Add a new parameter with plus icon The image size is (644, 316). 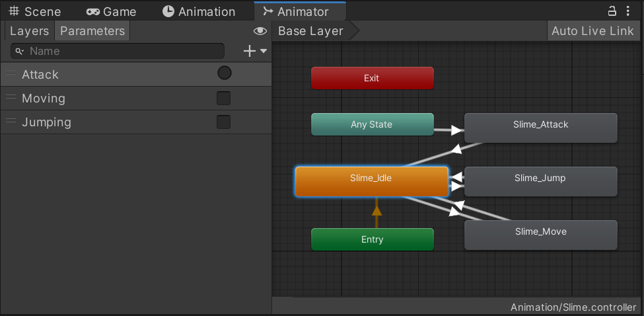tap(250, 52)
